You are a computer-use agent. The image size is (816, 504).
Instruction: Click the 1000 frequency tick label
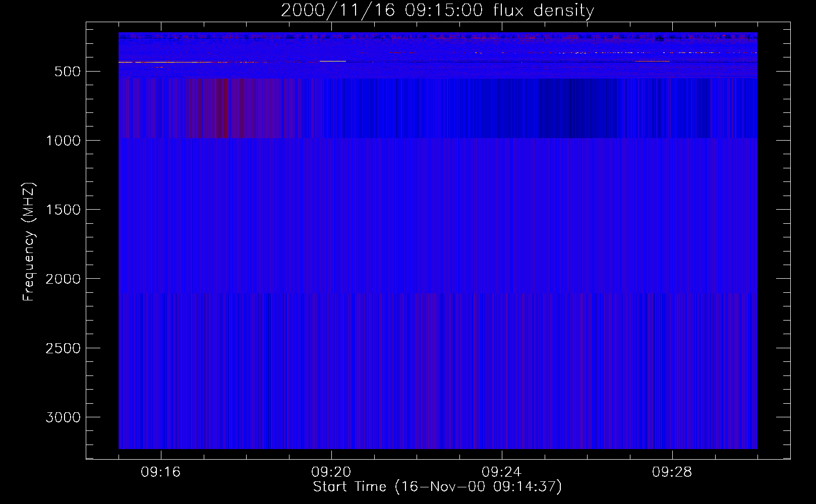[63, 141]
